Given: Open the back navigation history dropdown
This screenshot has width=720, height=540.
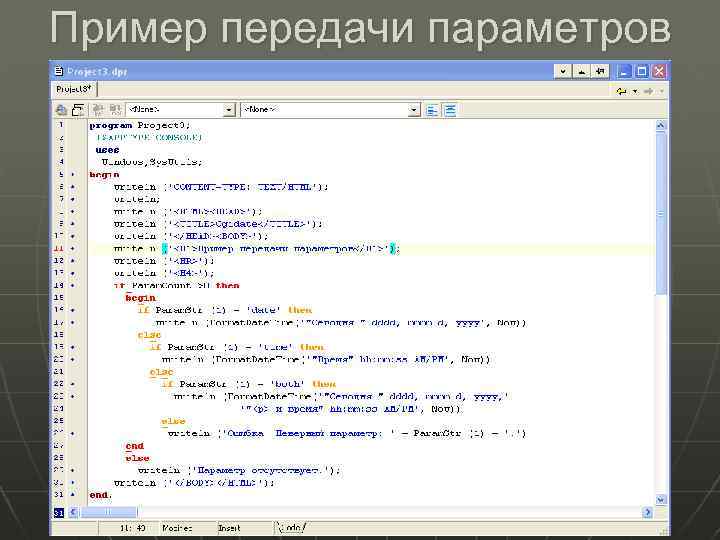Looking at the screenshot, I should 635,91.
